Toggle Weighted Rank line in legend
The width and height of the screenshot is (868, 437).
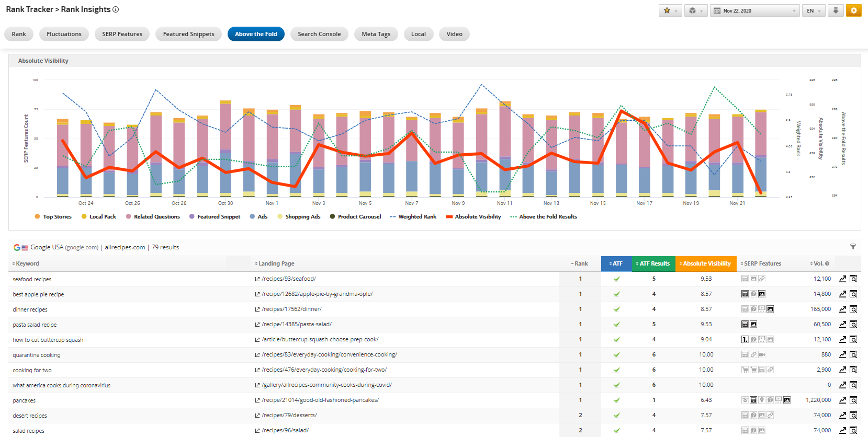417,216
